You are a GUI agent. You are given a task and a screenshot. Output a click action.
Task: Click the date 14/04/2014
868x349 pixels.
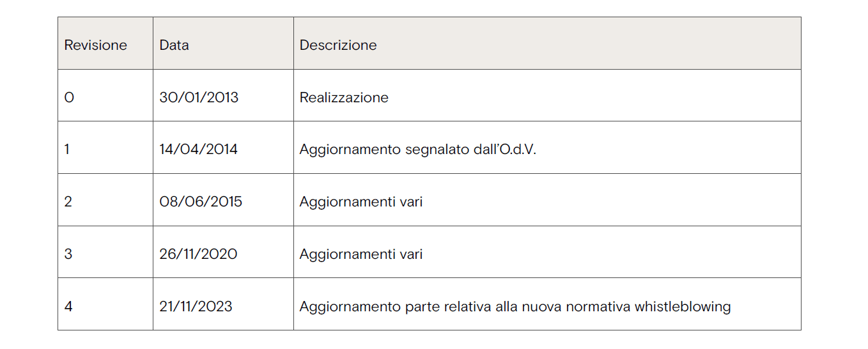[199, 150]
